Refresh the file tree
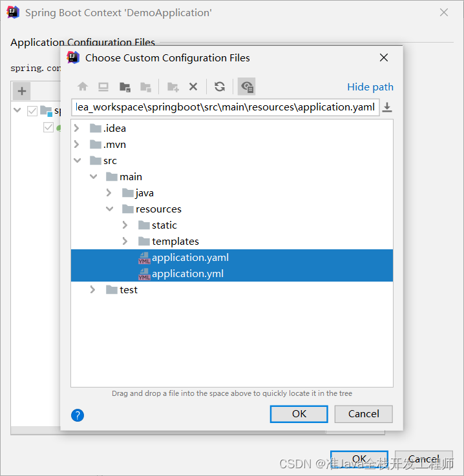This screenshot has width=464, height=476. pos(220,87)
